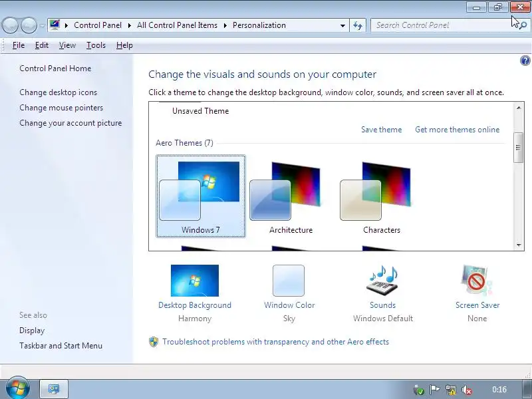Open the Window Color swatch
This screenshot has height=399, width=532.
(x=289, y=281)
